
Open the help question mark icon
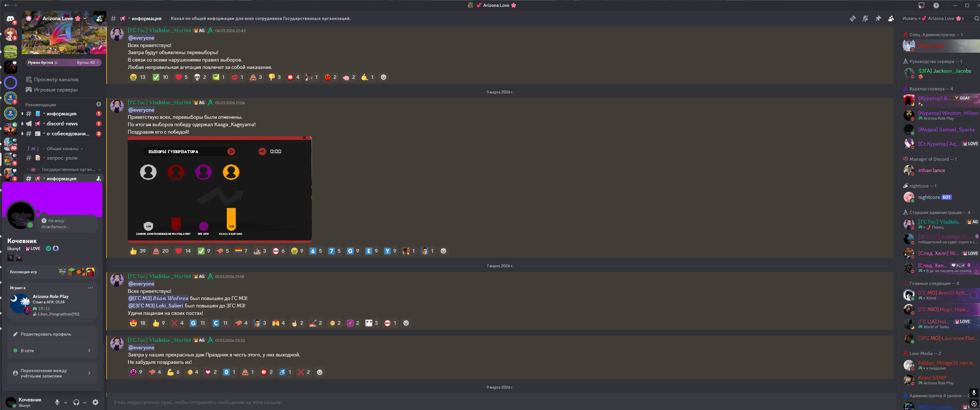(x=936, y=5)
